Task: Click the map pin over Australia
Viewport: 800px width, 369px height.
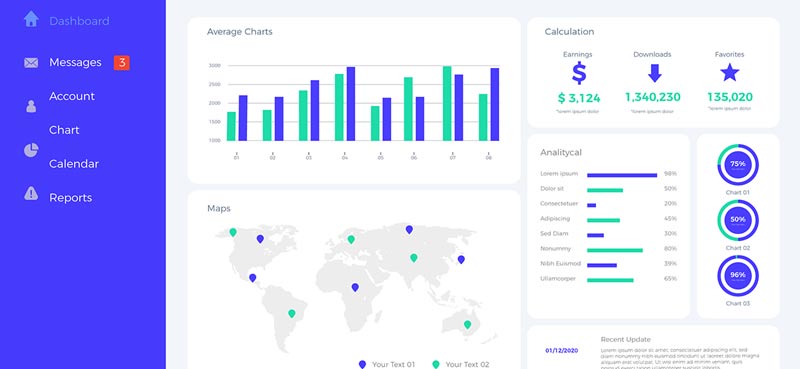Action: pos(467,325)
